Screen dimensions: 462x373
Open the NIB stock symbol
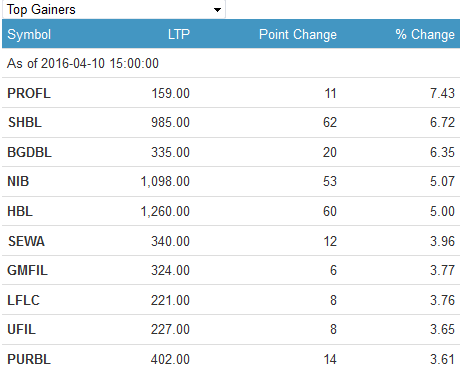tap(18, 181)
